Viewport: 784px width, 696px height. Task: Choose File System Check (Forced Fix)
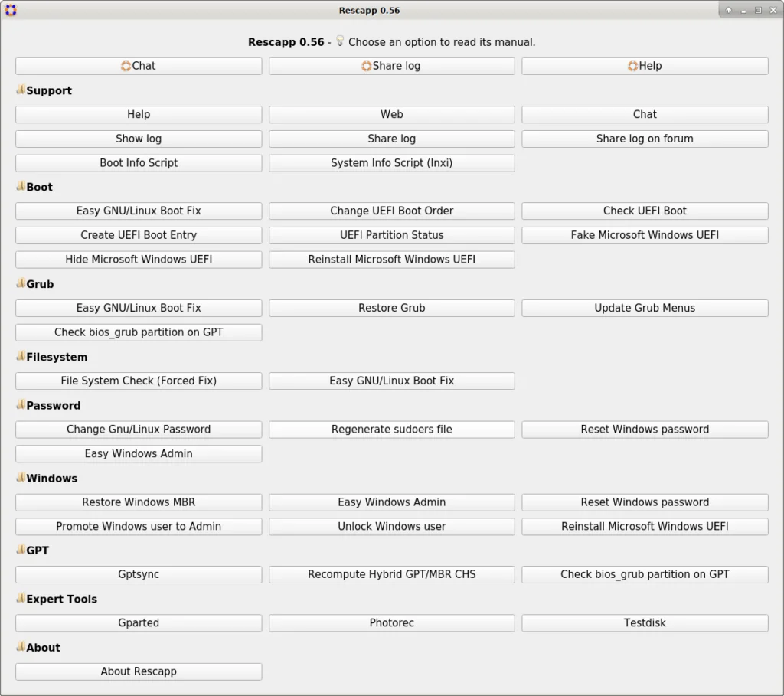[x=139, y=381]
